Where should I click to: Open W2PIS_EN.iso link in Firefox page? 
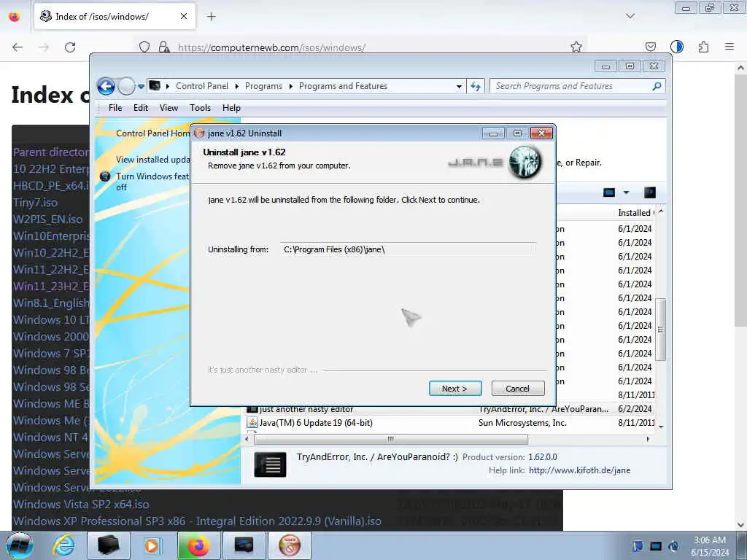(x=47, y=219)
